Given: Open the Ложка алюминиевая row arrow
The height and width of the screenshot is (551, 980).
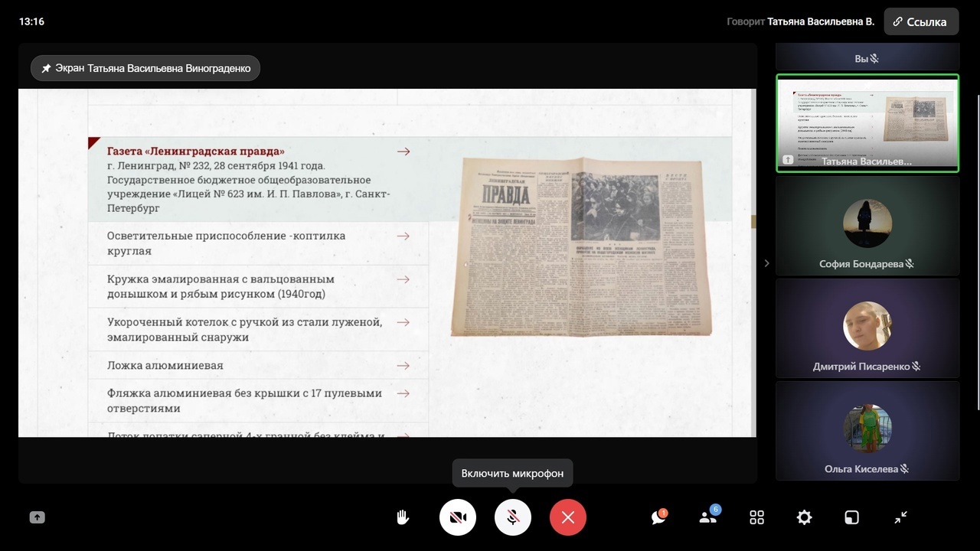Looking at the screenshot, I should pos(403,366).
